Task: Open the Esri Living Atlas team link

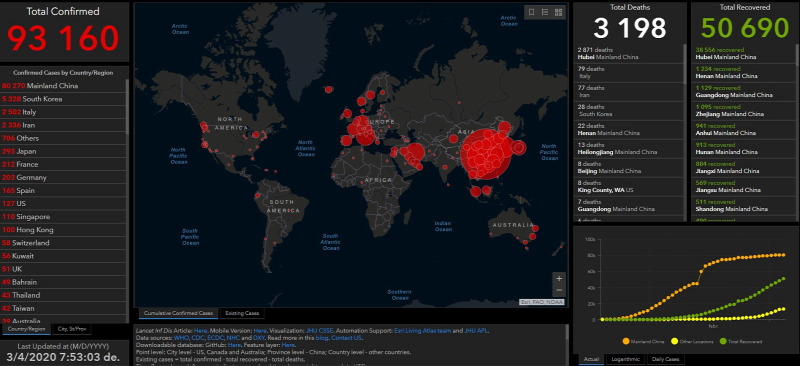Action: 422,331
